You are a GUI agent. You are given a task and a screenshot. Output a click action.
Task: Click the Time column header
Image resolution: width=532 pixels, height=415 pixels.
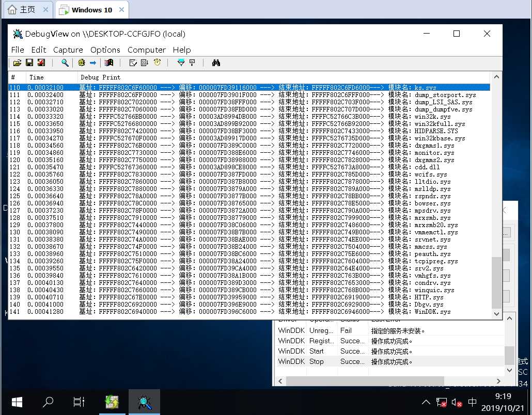click(x=52, y=77)
